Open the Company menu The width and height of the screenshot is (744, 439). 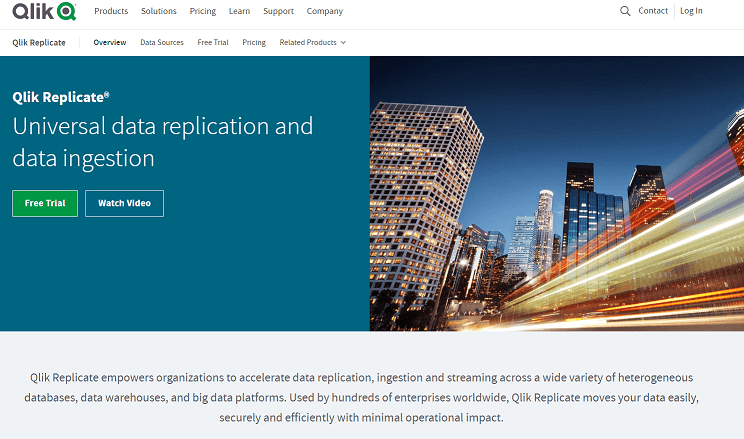325,11
